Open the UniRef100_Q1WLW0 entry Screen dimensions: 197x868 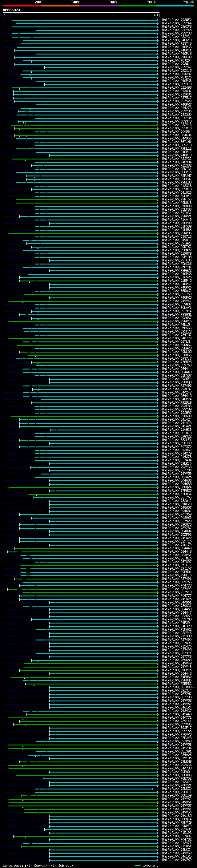click(x=176, y=57)
